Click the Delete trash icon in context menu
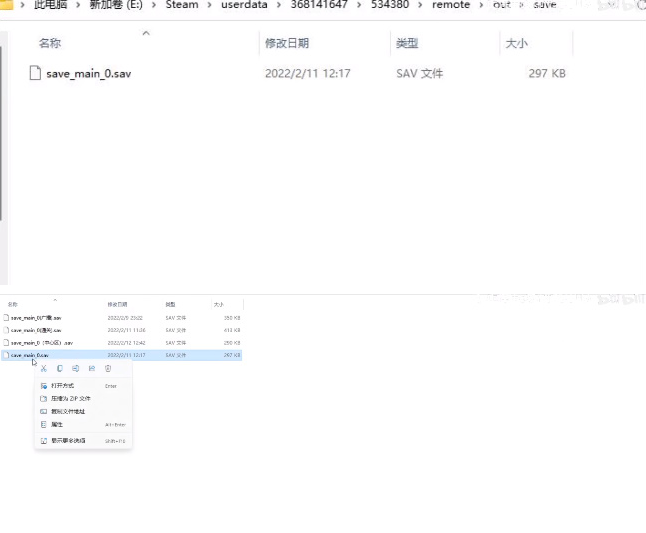 coord(108,369)
